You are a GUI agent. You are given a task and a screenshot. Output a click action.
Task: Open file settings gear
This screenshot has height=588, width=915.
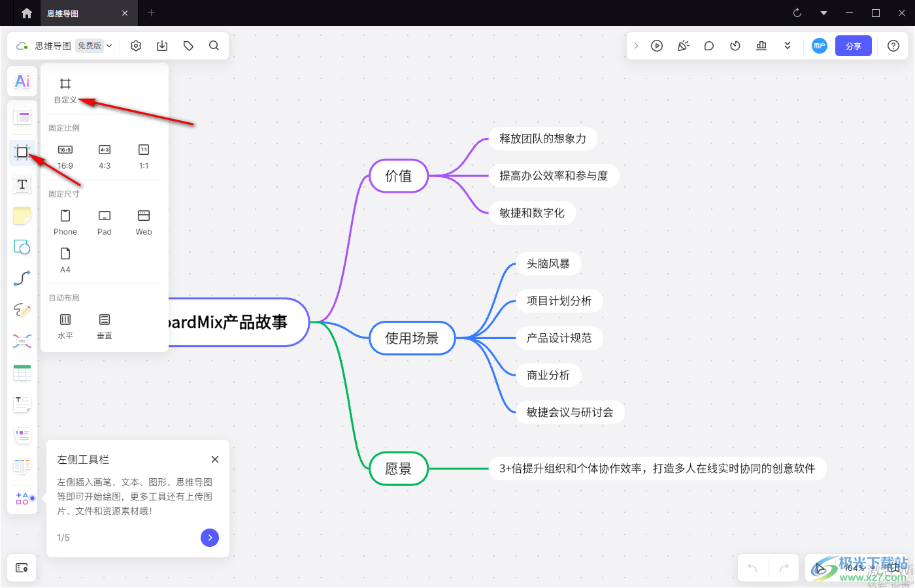point(136,46)
